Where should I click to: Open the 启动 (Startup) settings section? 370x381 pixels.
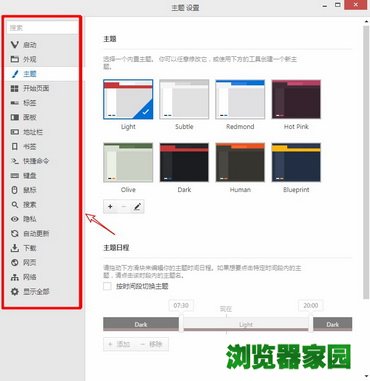click(42, 45)
